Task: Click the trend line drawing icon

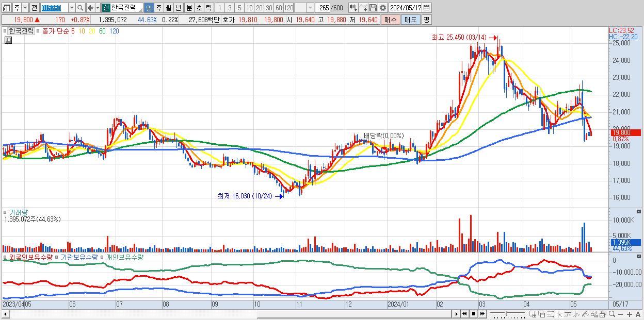Action: tap(568, 314)
